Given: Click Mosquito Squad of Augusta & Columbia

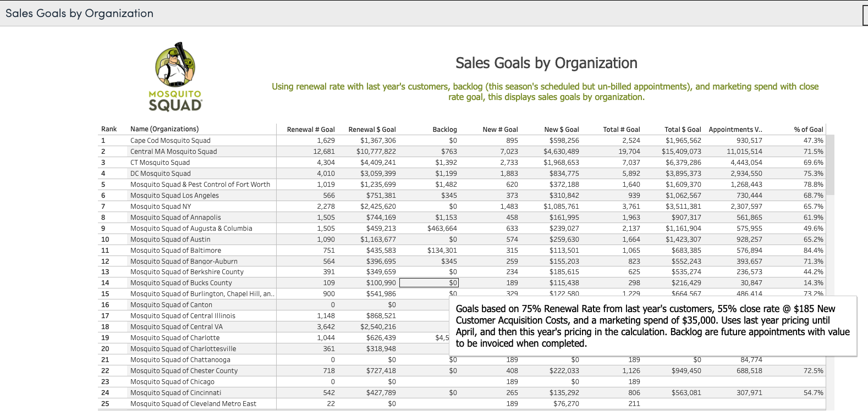Looking at the screenshot, I should [191, 229].
